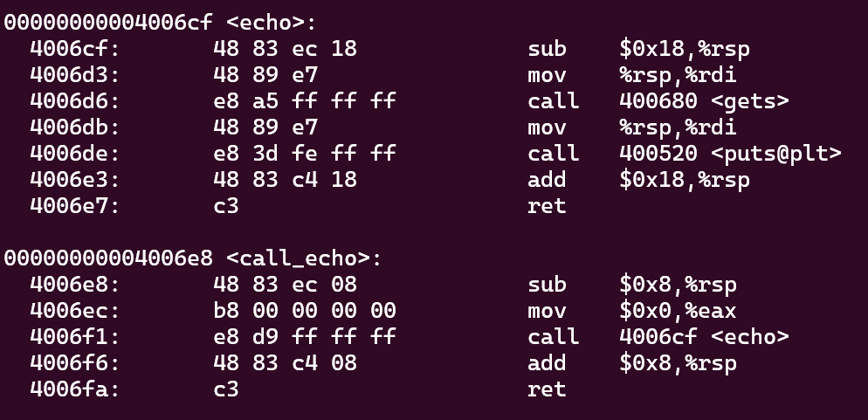
Task: Click the "add $0x18,%rsp" operands
Action: point(684,180)
